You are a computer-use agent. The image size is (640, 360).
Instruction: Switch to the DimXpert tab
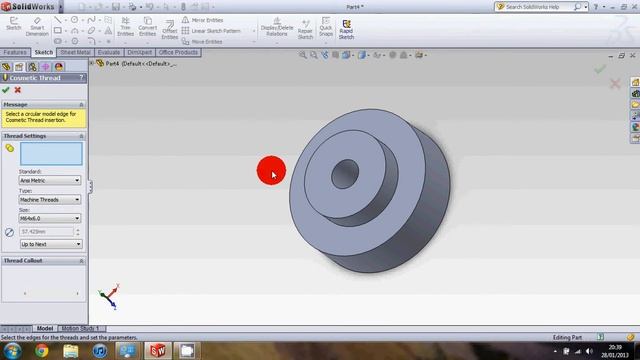(x=140, y=52)
